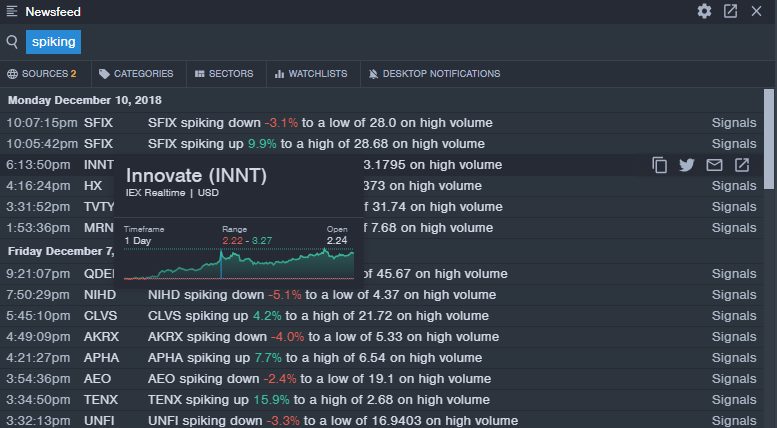
Task: Toggle Desktop Notifications
Action: coord(433,74)
